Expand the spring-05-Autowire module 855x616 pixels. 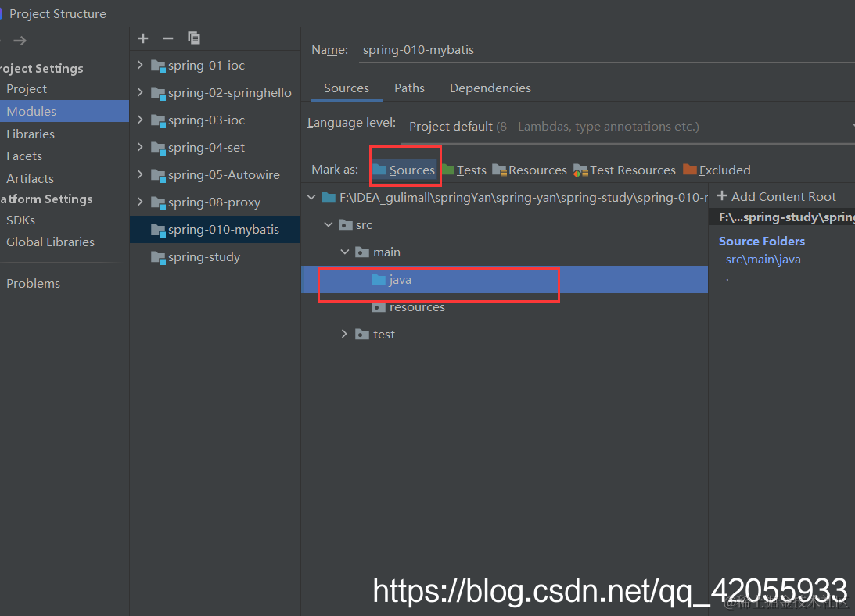(140, 174)
